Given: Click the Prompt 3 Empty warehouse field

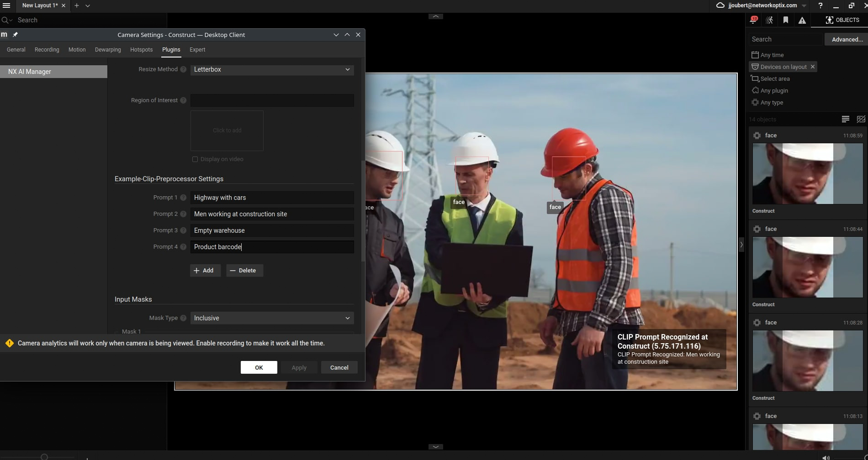Looking at the screenshot, I should coord(271,230).
